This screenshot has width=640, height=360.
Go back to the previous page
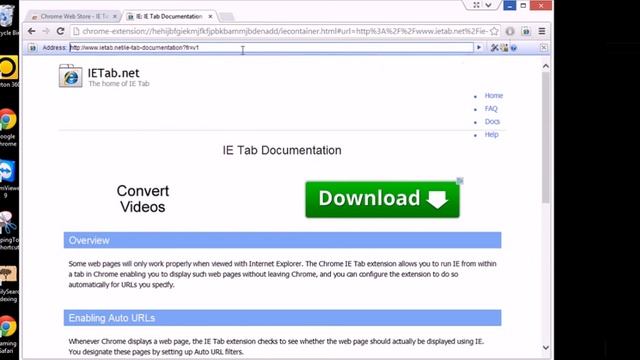pos(32,31)
